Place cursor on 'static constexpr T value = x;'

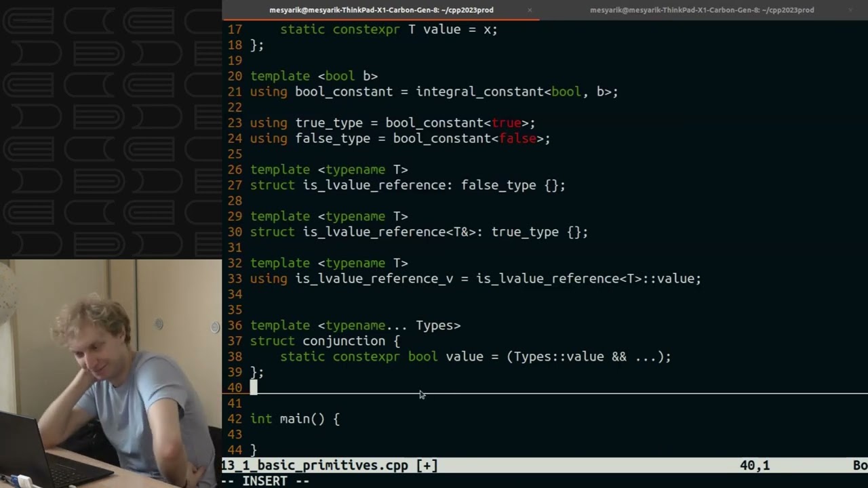click(389, 29)
